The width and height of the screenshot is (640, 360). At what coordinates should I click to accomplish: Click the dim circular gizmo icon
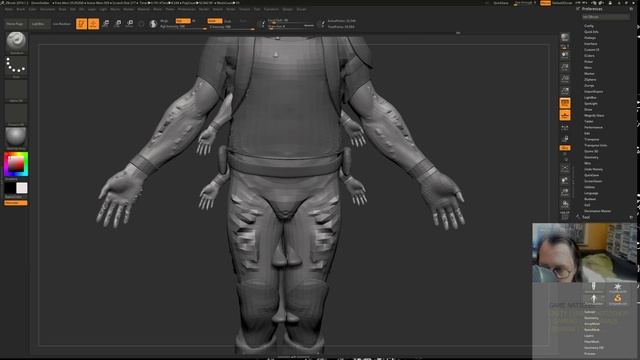tap(141, 24)
